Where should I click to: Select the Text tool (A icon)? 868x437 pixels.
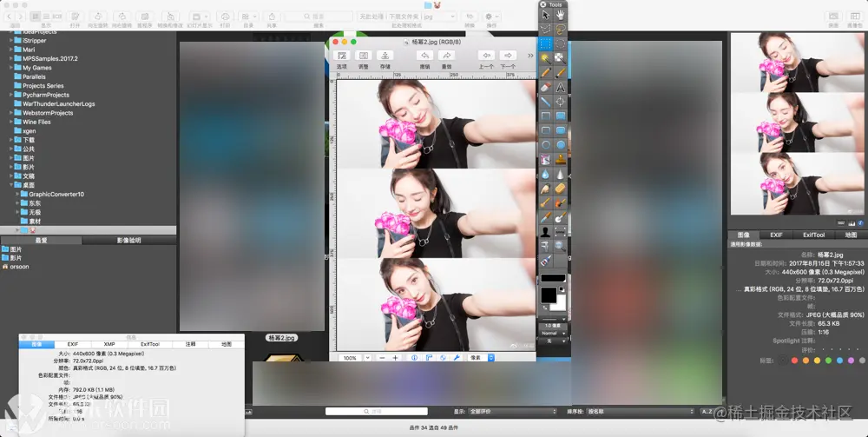[561, 87]
